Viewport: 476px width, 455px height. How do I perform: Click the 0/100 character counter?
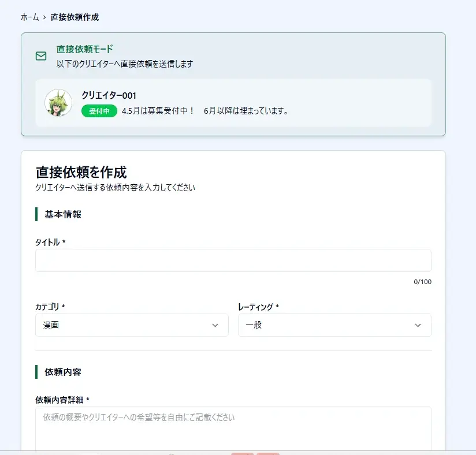pos(423,282)
